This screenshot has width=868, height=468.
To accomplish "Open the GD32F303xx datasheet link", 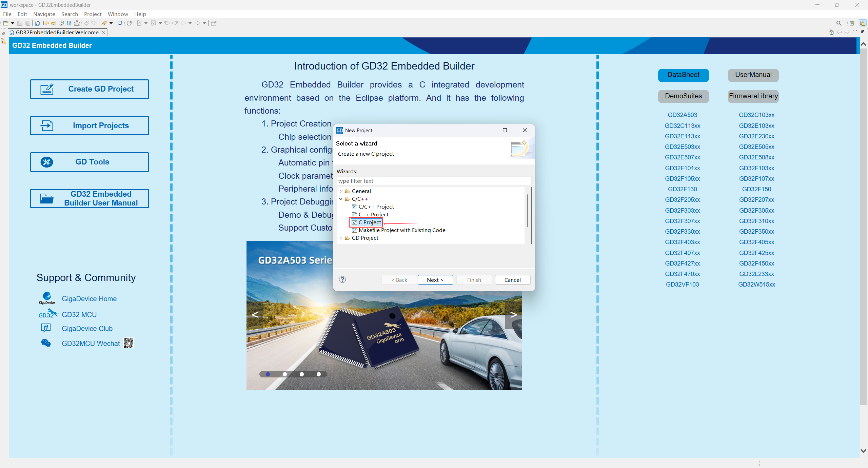I will click(x=682, y=210).
